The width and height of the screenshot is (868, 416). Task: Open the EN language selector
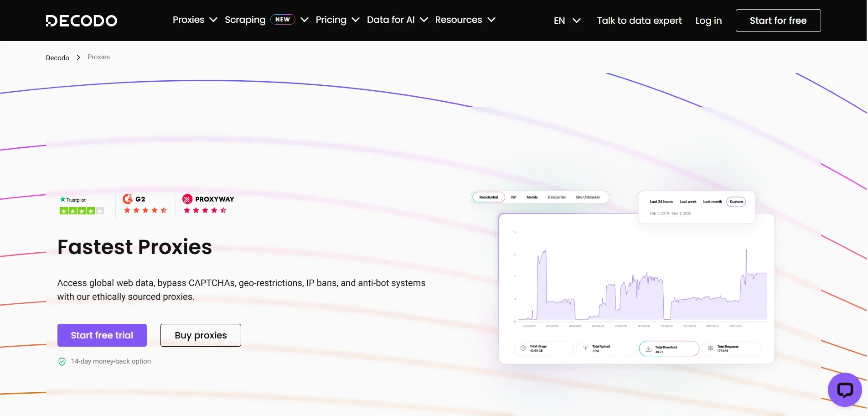point(567,21)
